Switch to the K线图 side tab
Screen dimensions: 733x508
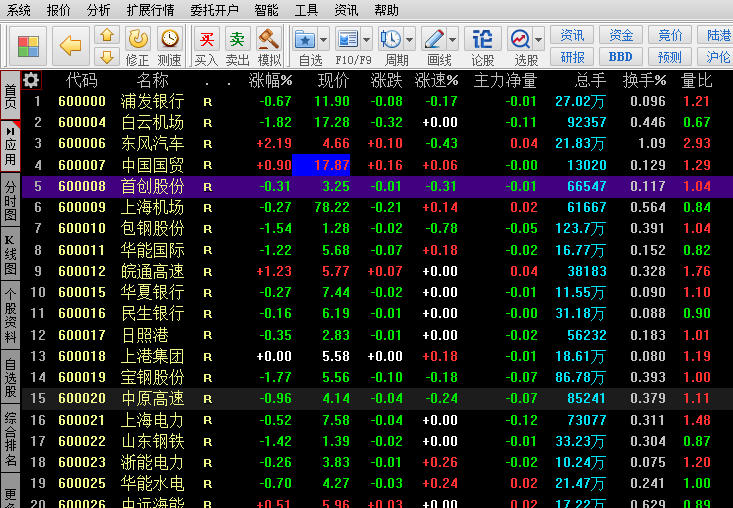click(10, 254)
